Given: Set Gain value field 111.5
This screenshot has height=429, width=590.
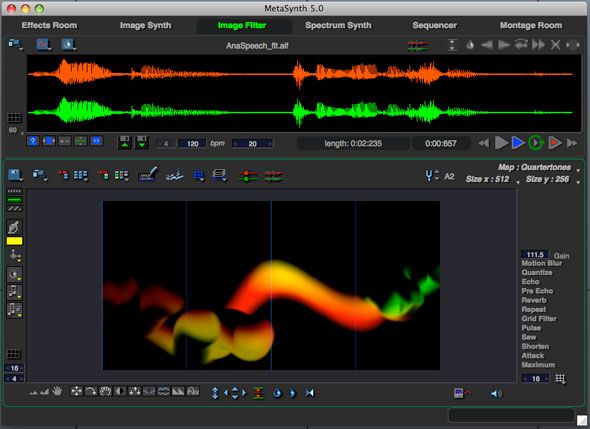Looking at the screenshot, I should click(535, 255).
